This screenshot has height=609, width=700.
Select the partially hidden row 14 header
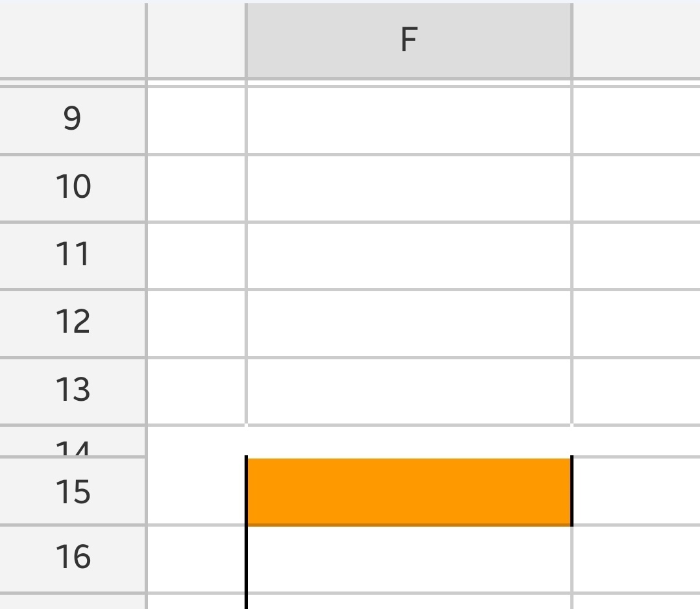coord(72,441)
